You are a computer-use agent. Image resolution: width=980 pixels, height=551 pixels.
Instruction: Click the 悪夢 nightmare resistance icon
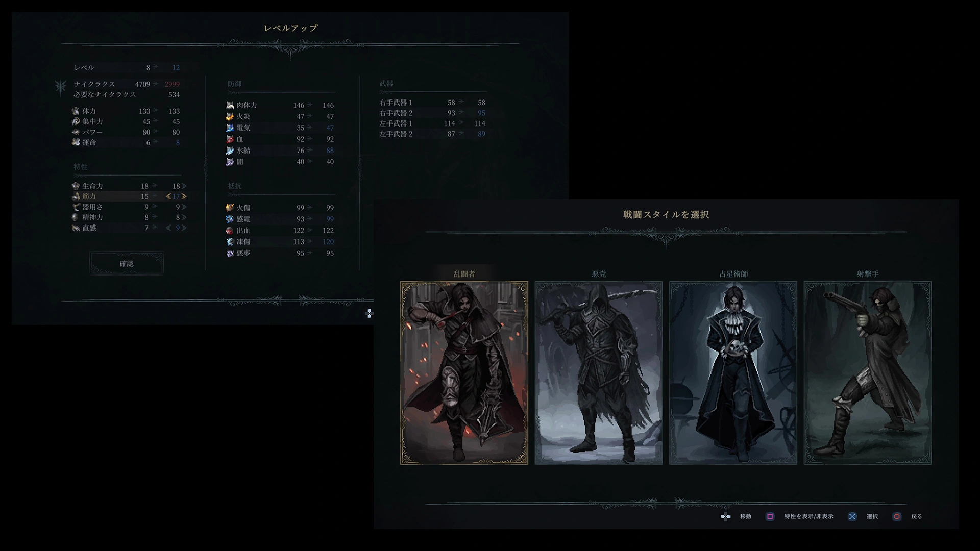coord(230,253)
